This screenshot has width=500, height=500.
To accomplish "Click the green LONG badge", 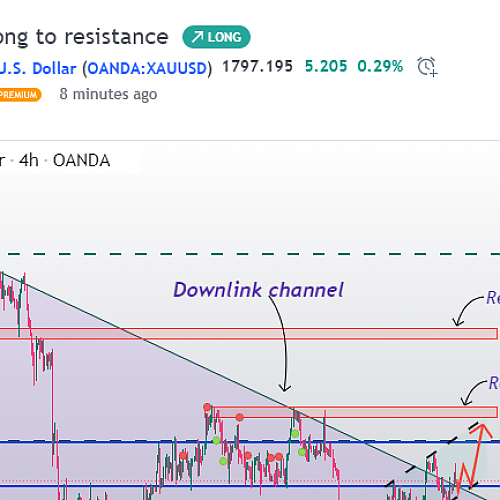I will point(216,37).
